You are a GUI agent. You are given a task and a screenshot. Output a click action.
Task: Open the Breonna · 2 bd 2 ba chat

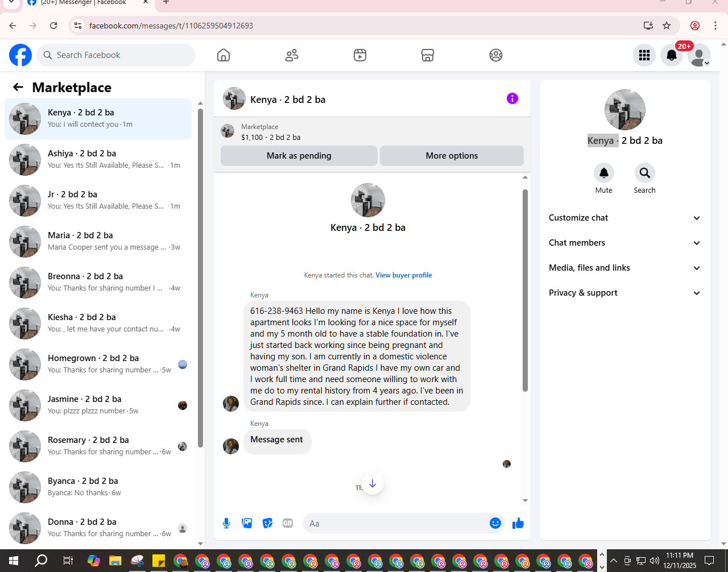[98, 283]
